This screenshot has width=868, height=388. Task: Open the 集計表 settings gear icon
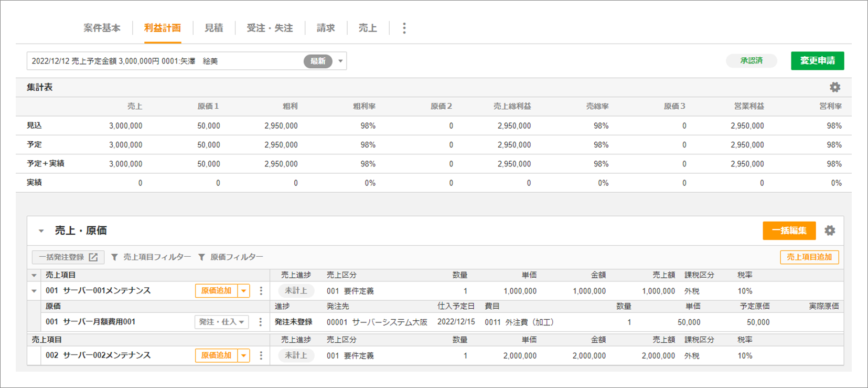click(834, 87)
